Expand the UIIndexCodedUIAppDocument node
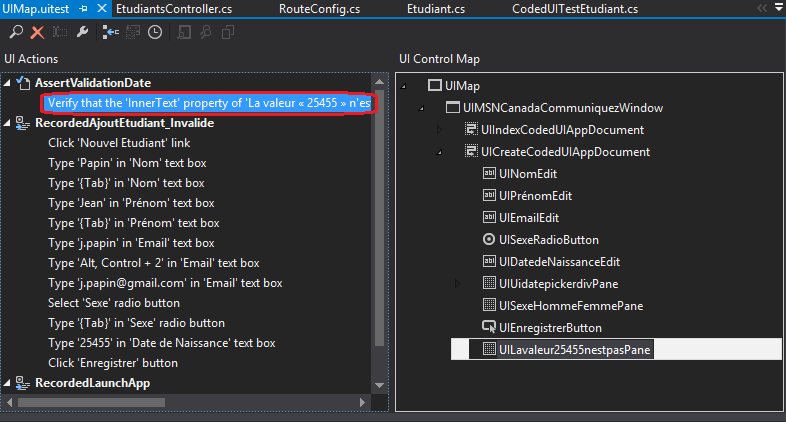 tap(438, 130)
